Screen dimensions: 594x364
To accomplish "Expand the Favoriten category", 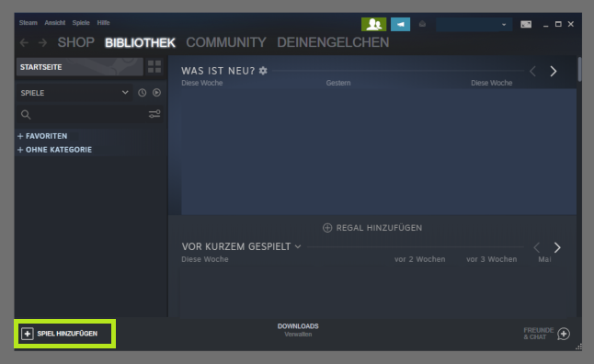I will tap(42, 136).
